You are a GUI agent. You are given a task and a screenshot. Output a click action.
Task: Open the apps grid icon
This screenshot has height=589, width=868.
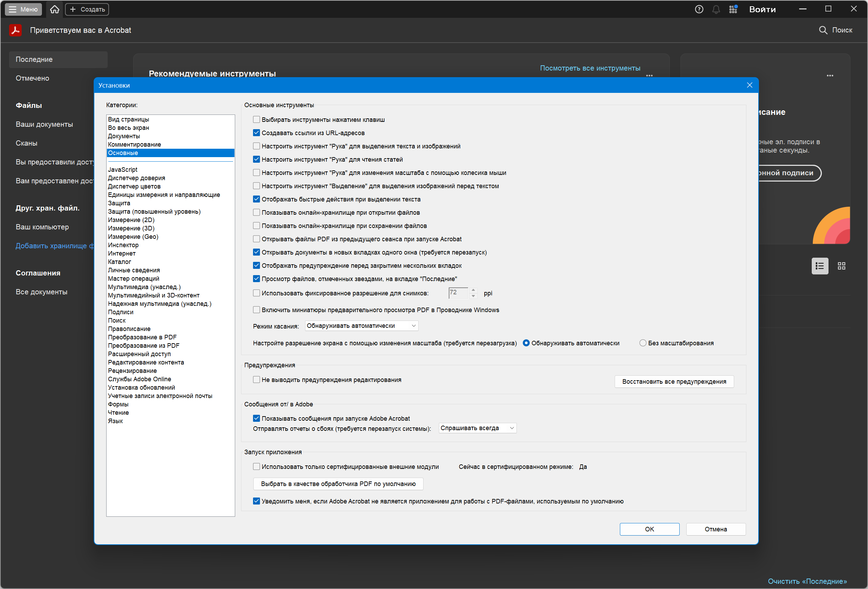pyautogui.click(x=733, y=9)
